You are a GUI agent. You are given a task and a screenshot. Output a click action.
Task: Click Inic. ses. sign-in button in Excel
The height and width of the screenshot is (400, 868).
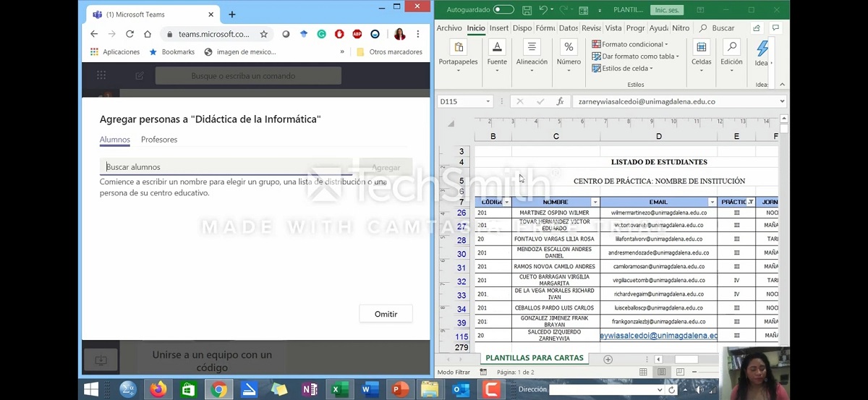(x=668, y=10)
